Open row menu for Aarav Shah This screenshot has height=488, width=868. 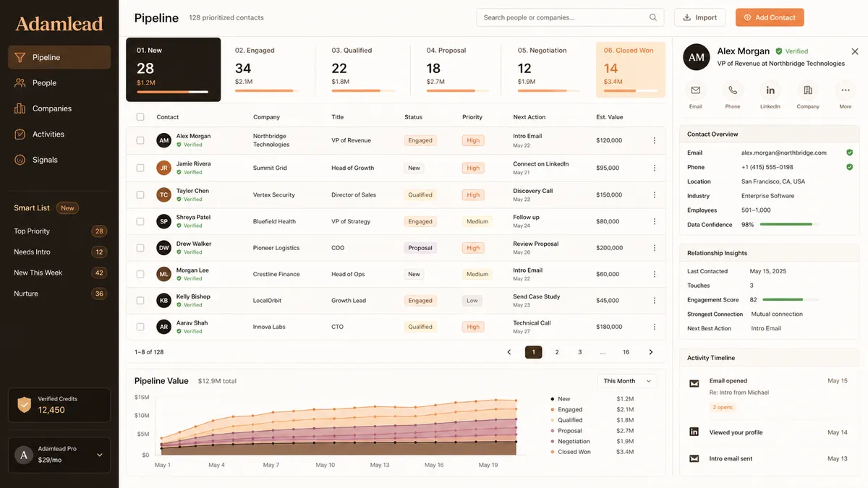tap(655, 327)
